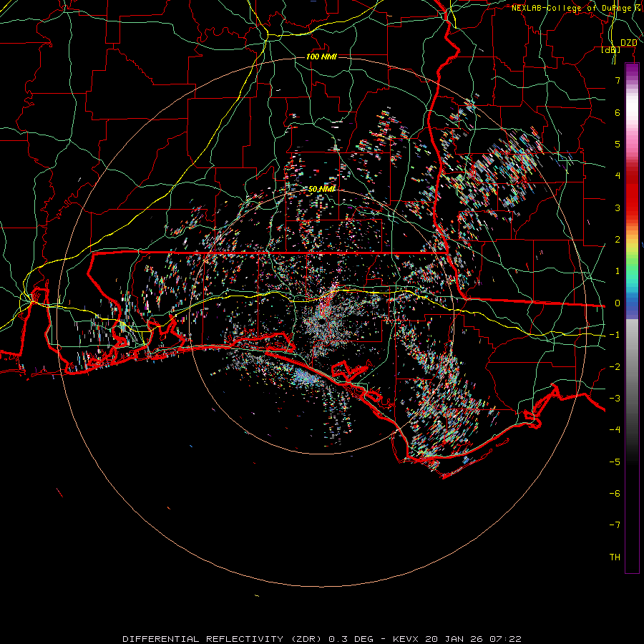Click the Differential Reflectivity caption at bottom
This screenshot has height=644, width=644.
322,639
